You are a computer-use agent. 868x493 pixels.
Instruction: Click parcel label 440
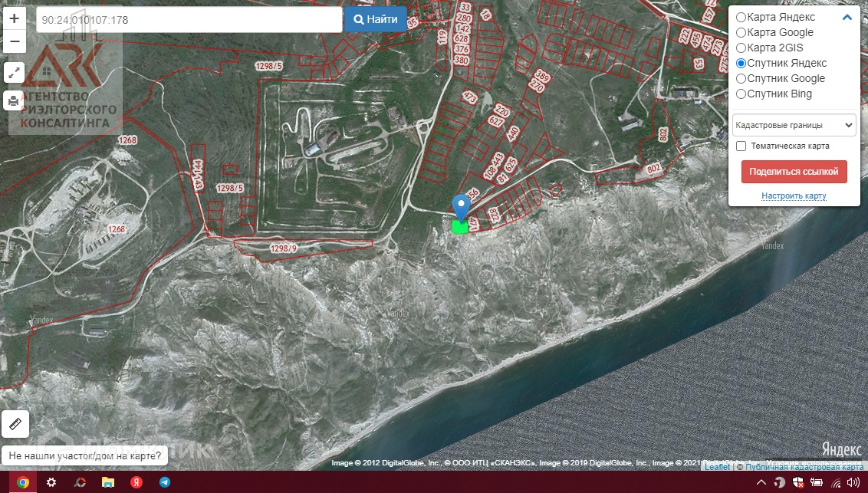[513, 133]
